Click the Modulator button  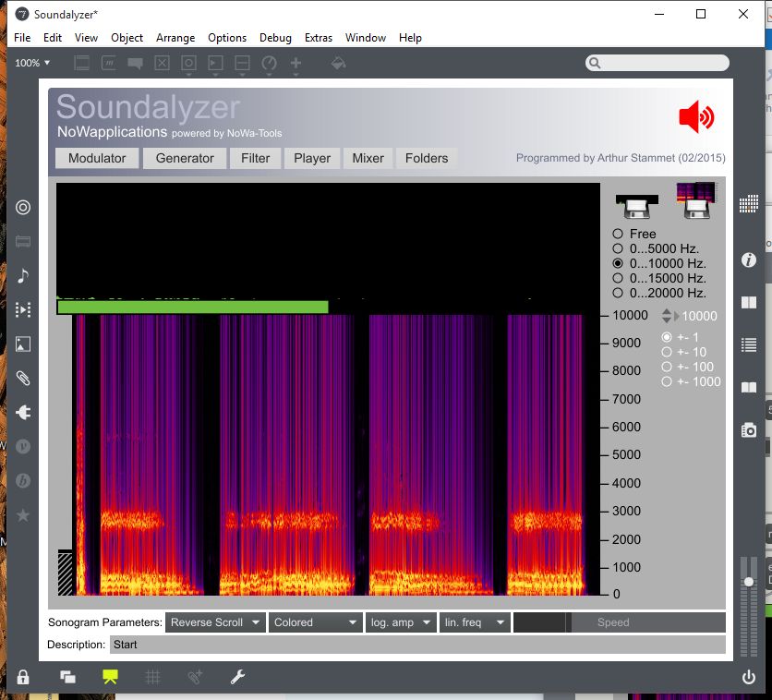97,159
